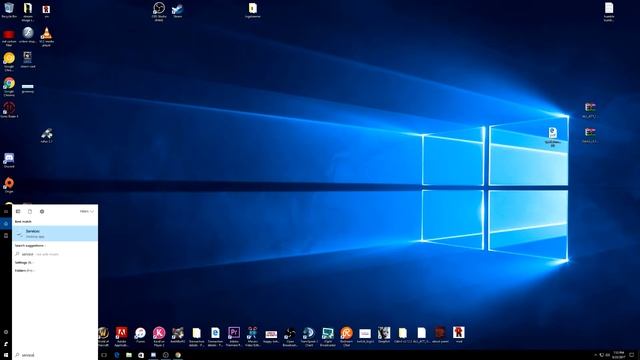The width and height of the screenshot is (640, 360).
Task: Open Services desktop app best match
Action: pyautogui.click(x=55, y=233)
